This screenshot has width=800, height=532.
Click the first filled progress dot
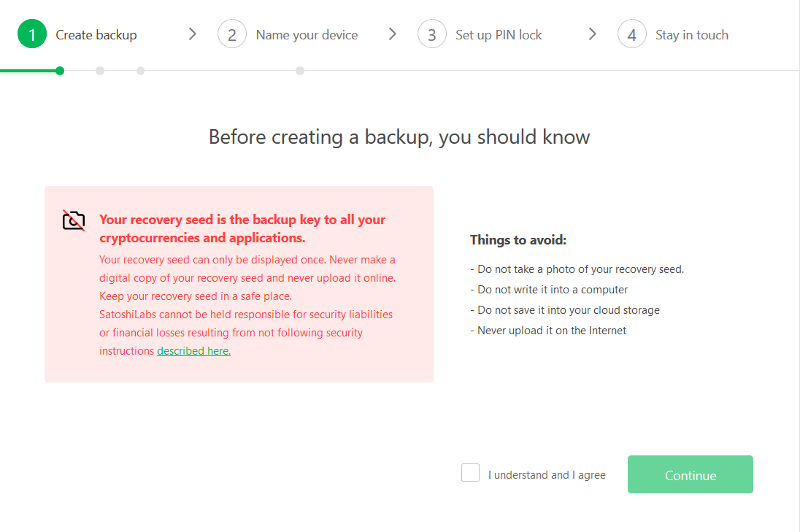[x=60, y=71]
